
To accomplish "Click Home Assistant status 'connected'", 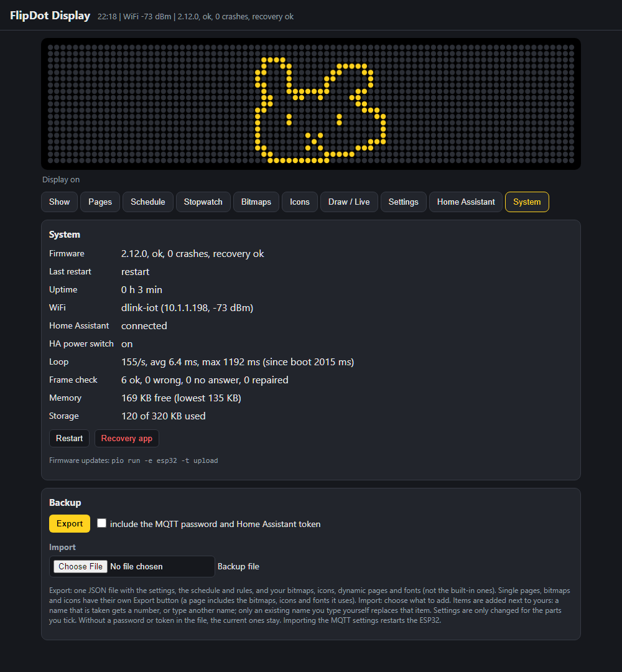I will coord(144,325).
